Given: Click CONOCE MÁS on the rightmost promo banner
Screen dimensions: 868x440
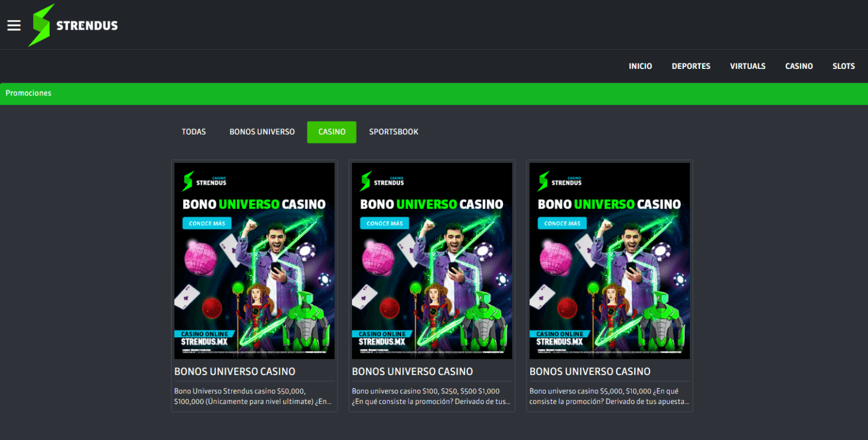Looking at the screenshot, I should click(x=562, y=223).
